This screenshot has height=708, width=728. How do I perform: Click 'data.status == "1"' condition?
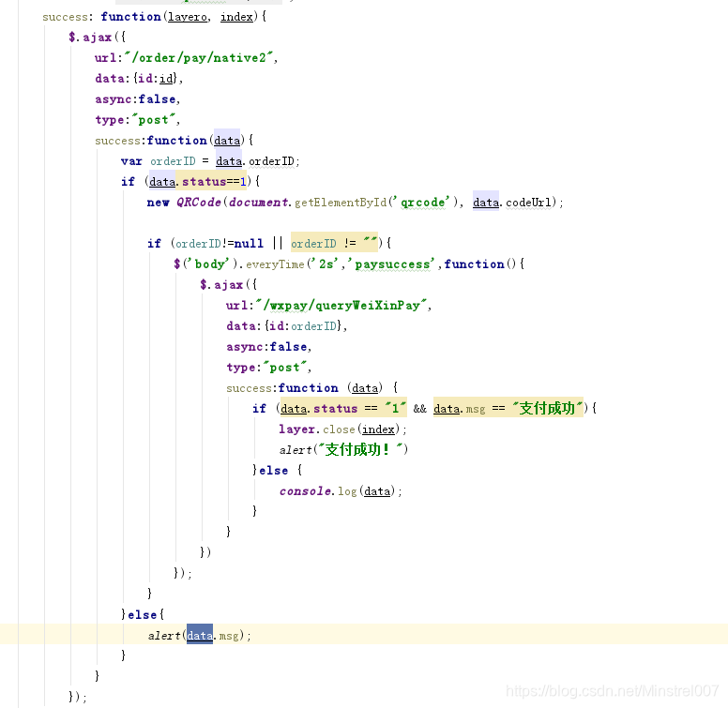(x=343, y=408)
